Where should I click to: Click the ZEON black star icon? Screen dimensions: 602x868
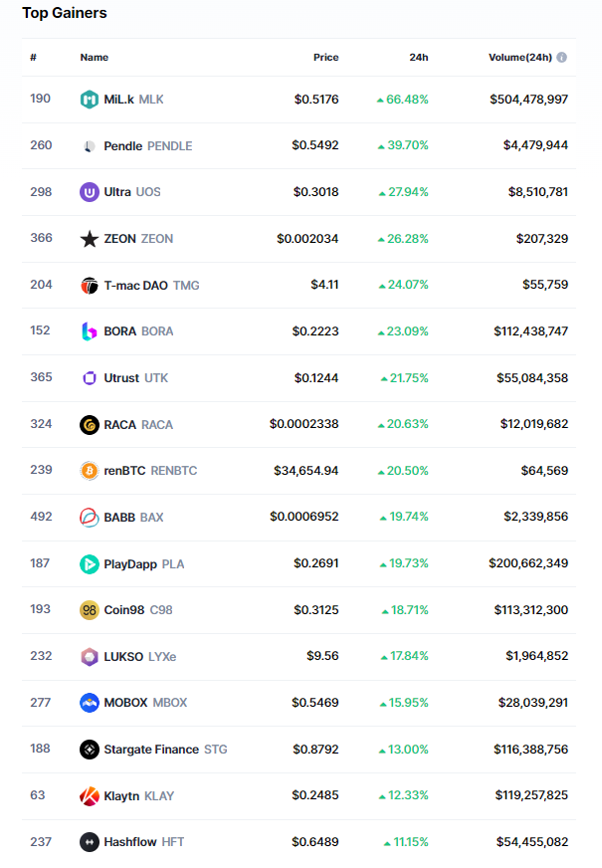[x=90, y=239]
